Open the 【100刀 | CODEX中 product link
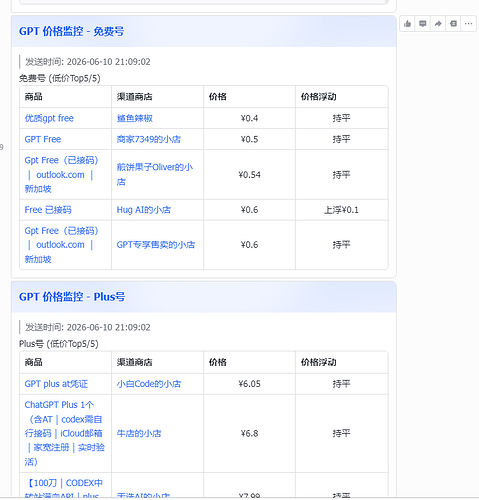 64,489
